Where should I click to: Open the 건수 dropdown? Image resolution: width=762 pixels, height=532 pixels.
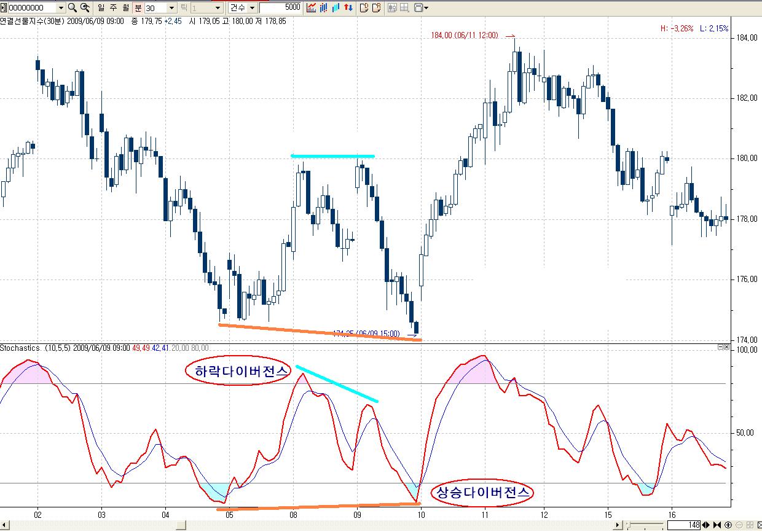point(253,8)
